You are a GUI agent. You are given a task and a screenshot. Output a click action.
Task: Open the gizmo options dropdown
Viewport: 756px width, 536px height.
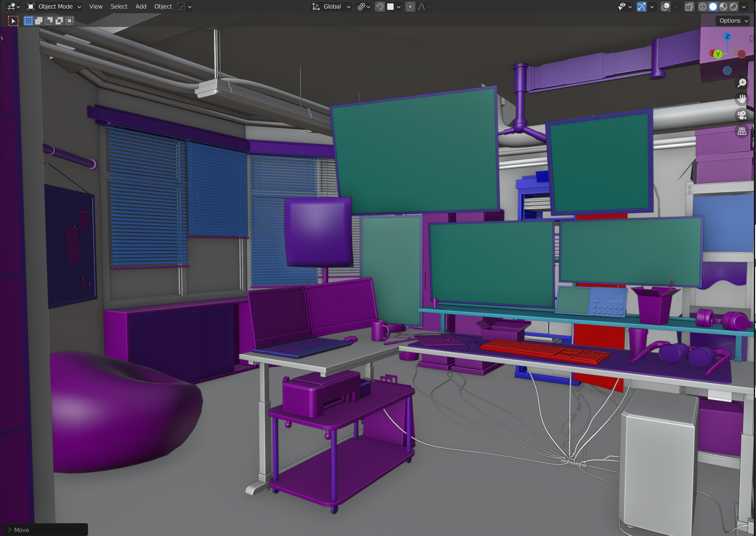click(x=652, y=6)
